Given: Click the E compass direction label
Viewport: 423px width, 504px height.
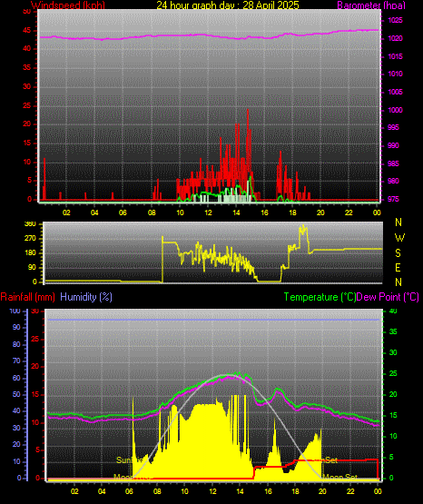Looking at the screenshot, I should (x=398, y=268).
